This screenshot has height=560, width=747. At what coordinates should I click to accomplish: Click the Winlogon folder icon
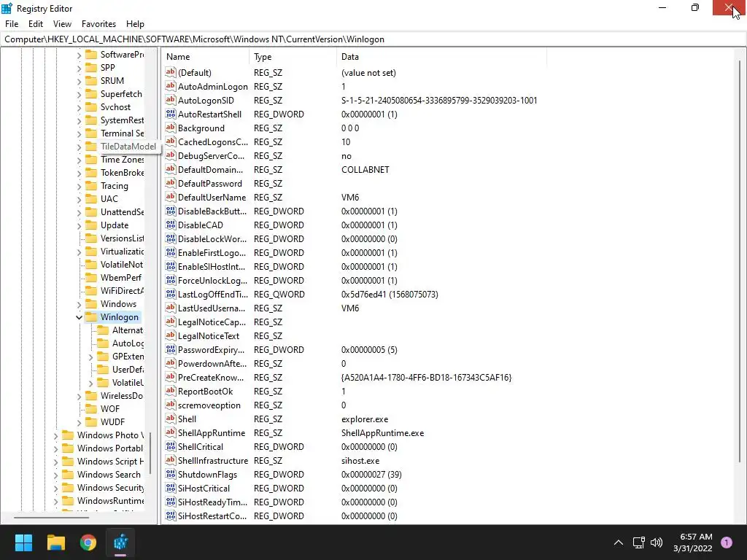click(x=91, y=316)
